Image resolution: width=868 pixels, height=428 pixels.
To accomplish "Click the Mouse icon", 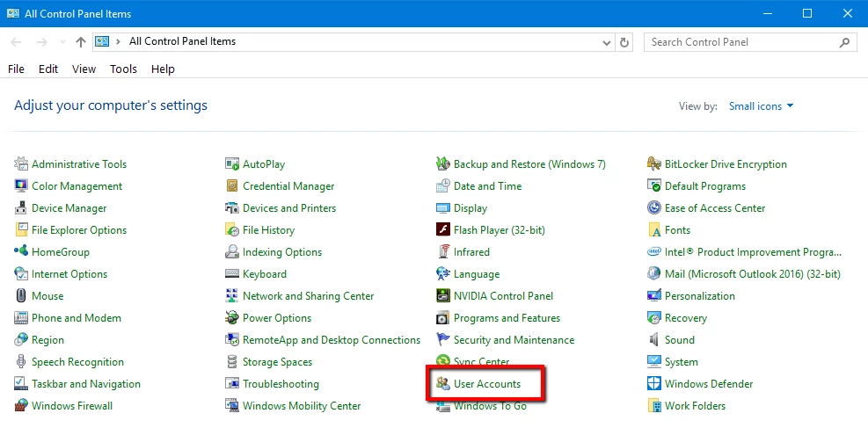I will [21, 296].
